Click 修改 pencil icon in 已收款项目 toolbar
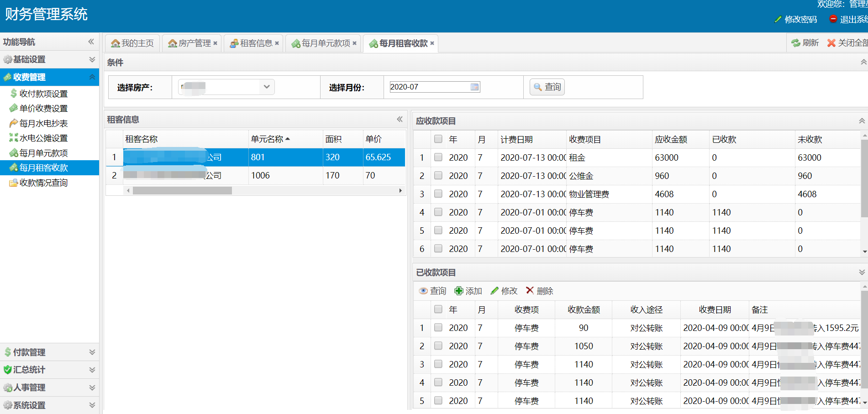The height and width of the screenshot is (414, 868). point(504,291)
